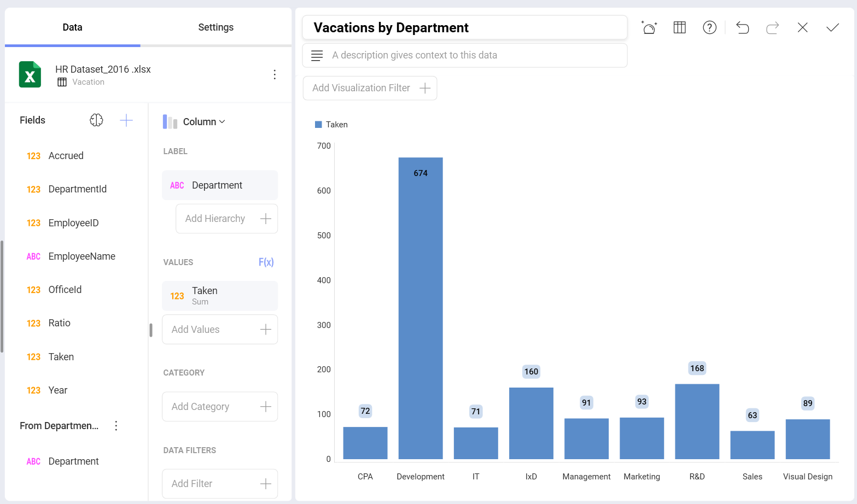The image size is (857, 504).
Task: Click the plus icon in Add Filter
Action: click(266, 484)
